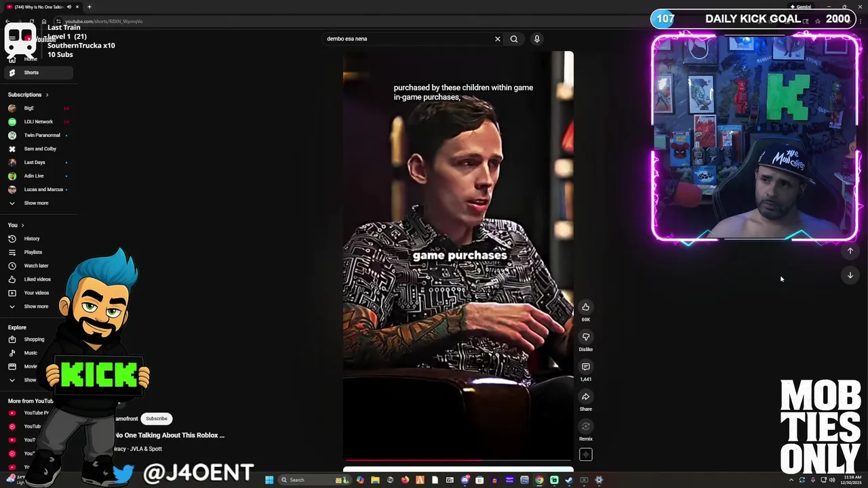Clear the YouTube search text
868x488 pixels.
pos(497,39)
